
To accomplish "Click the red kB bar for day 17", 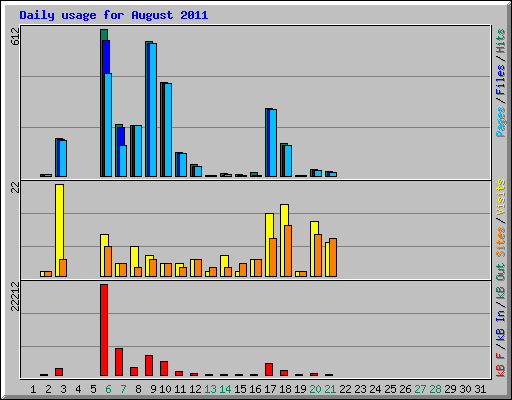I will 269,370.
